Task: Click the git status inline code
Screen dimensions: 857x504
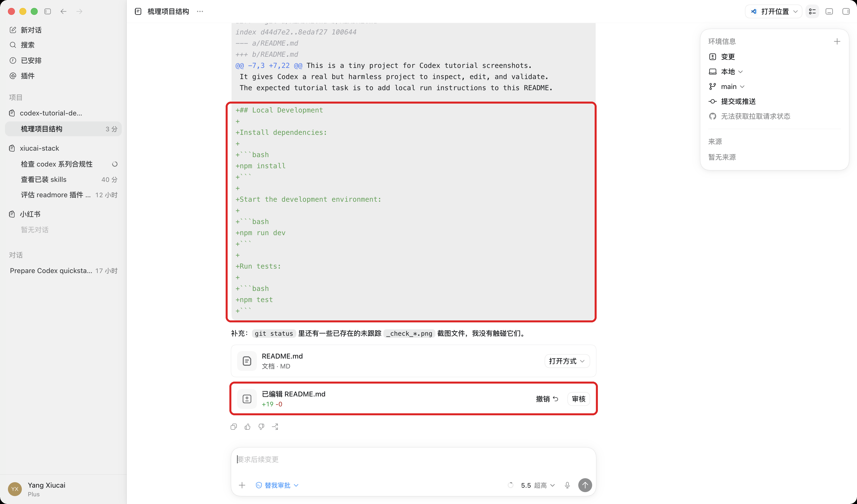Action: click(274, 333)
